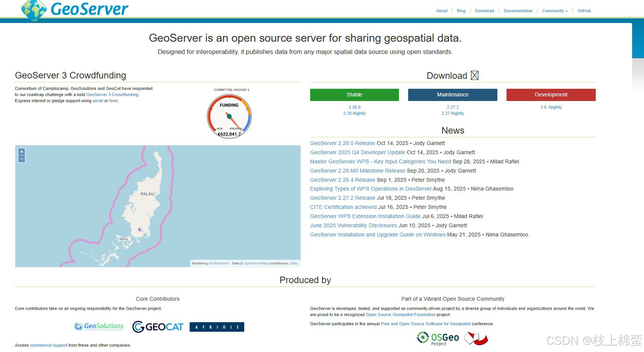Click the Core Contributors heading

pos(158,299)
